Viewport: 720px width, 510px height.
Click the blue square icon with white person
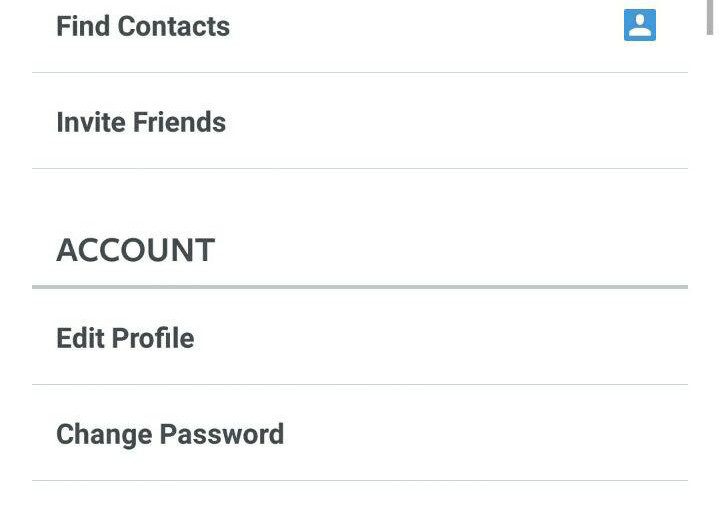640,25
